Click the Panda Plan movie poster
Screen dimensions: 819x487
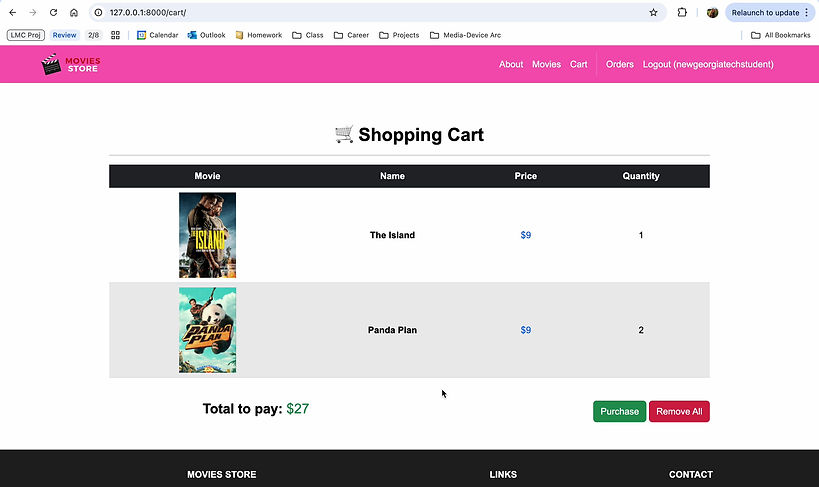tap(207, 330)
